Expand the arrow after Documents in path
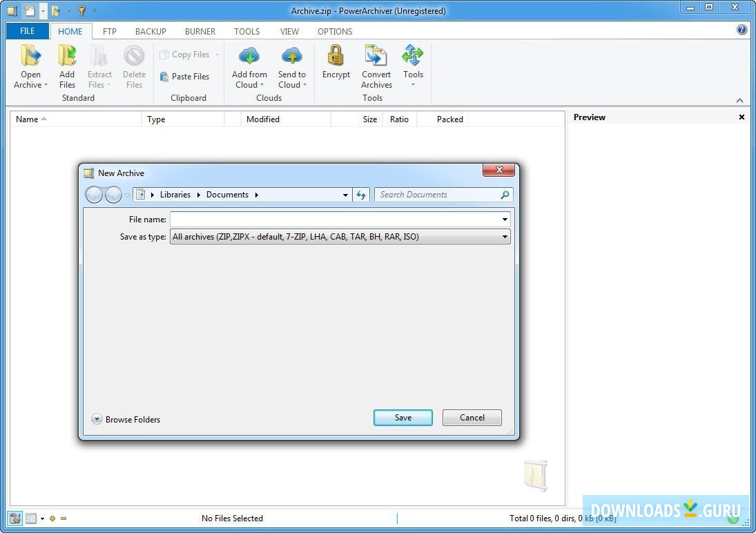 tap(257, 195)
